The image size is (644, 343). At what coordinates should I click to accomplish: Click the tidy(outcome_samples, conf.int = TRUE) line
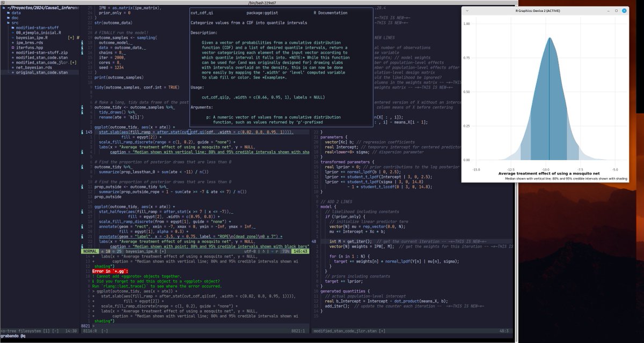tap(137, 87)
